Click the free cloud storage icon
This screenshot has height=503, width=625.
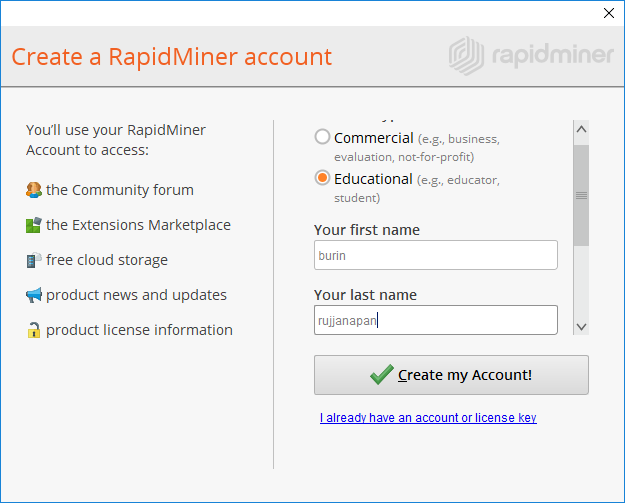(x=34, y=260)
